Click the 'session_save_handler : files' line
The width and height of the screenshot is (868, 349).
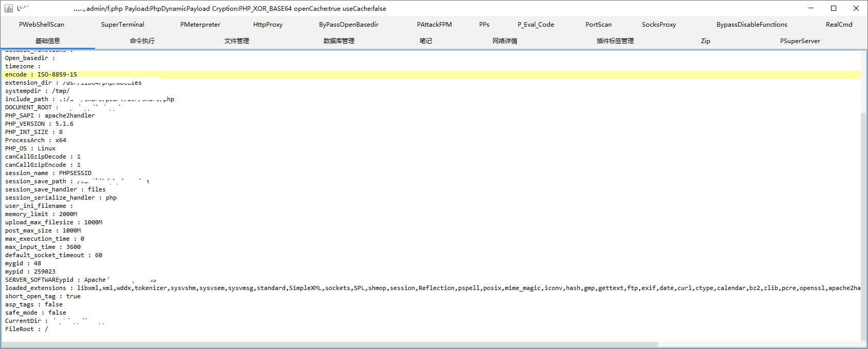[55, 189]
